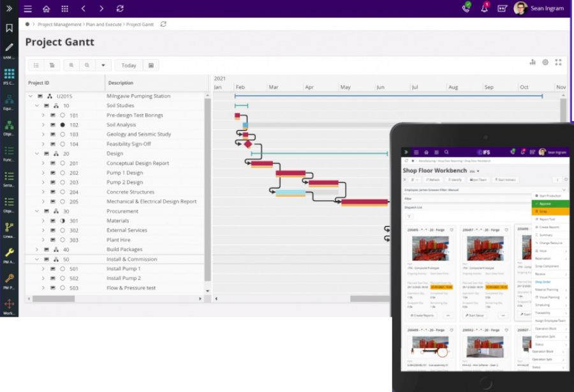Select the Feasibility Sign-Off diamond milestone

click(248, 144)
